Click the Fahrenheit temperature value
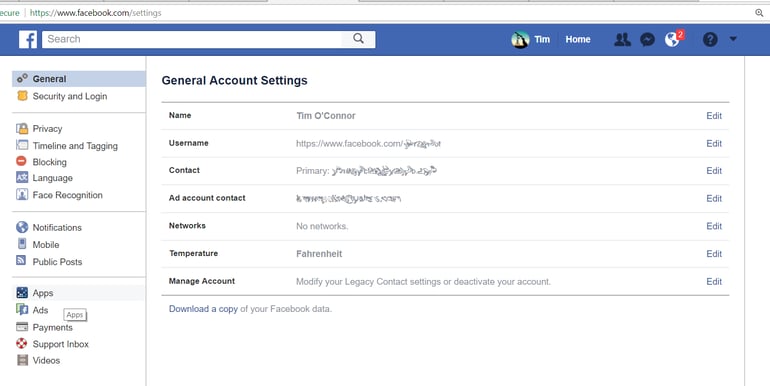The width and height of the screenshot is (770, 386). pos(319,254)
